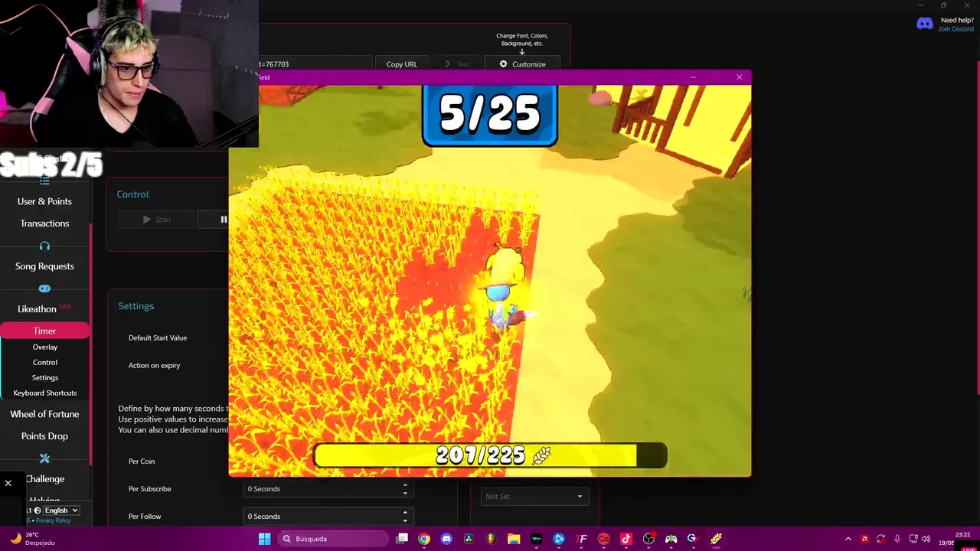Open FL Studio fruit taskbar icon
This screenshot has width=980, height=551.
point(492,539)
